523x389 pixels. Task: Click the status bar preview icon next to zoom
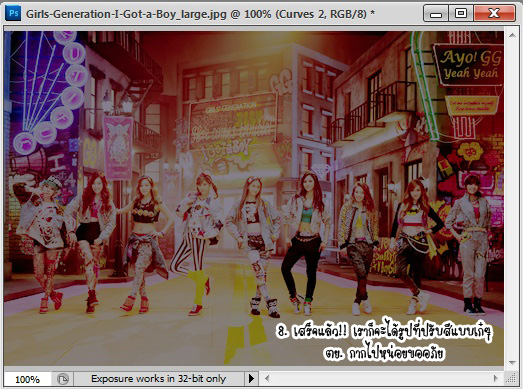point(63,379)
